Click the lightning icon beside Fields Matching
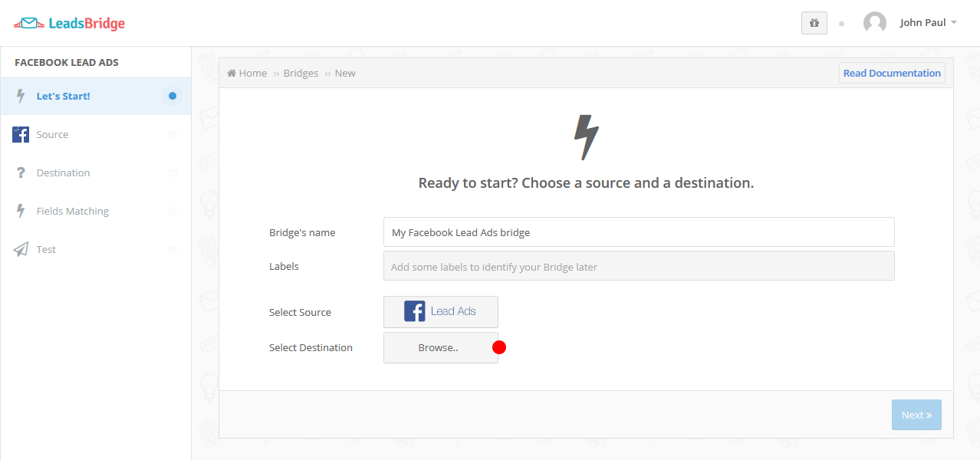 pos(21,211)
